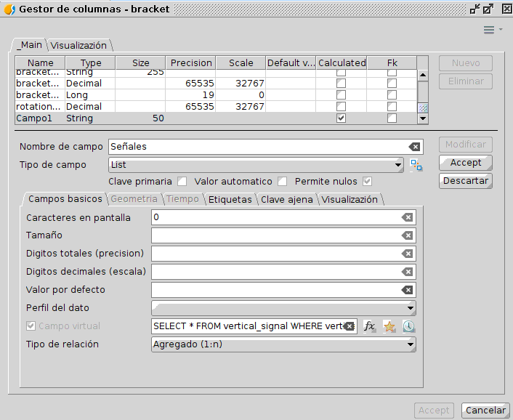The width and height of the screenshot is (513, 420).
Task: Click the Eliminar button
Action: pyautogui.click(x=466, y=81)
